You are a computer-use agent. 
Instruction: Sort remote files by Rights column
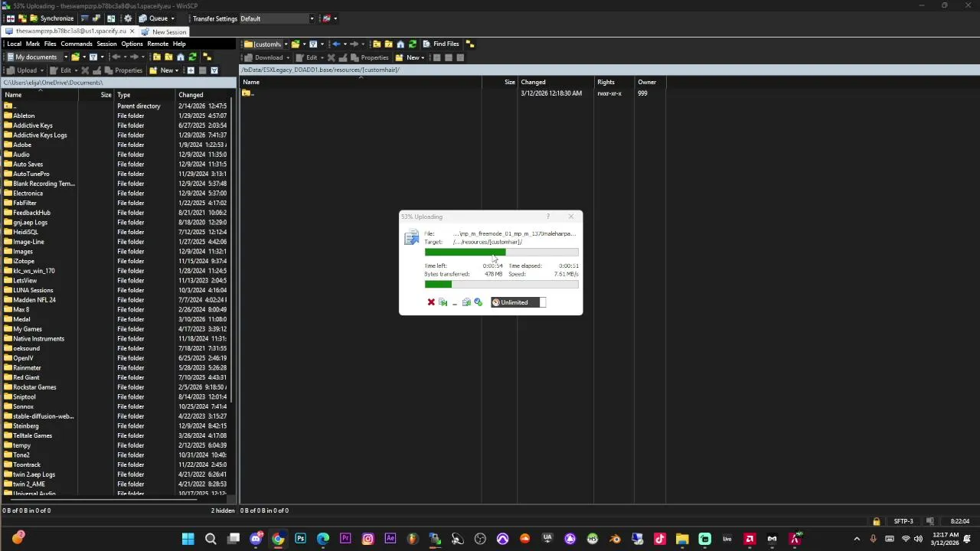tap(613, 82)
